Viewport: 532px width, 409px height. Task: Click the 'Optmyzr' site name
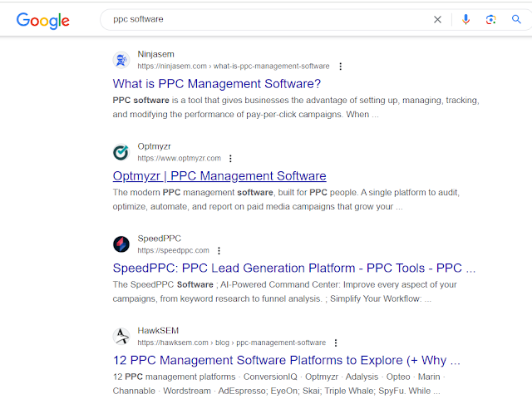(154, 146)
